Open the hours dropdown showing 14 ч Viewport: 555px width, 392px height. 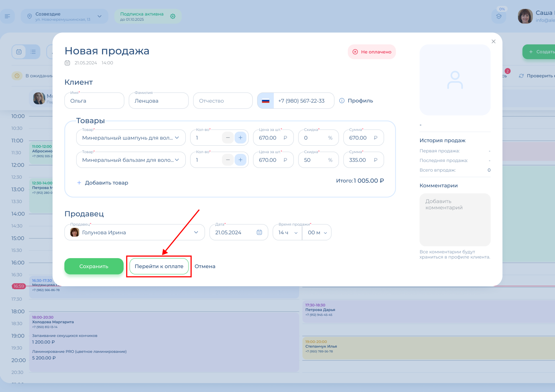point(287,232)
